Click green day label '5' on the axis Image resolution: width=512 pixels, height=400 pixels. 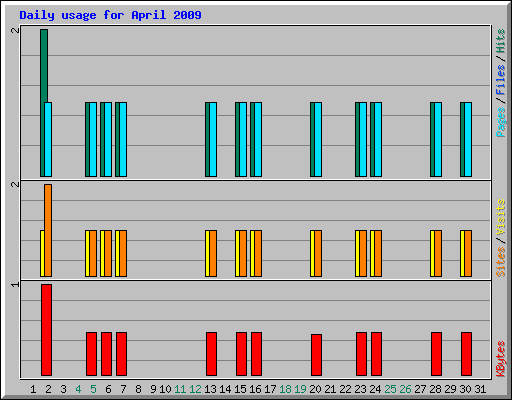(x=93, y=389)
